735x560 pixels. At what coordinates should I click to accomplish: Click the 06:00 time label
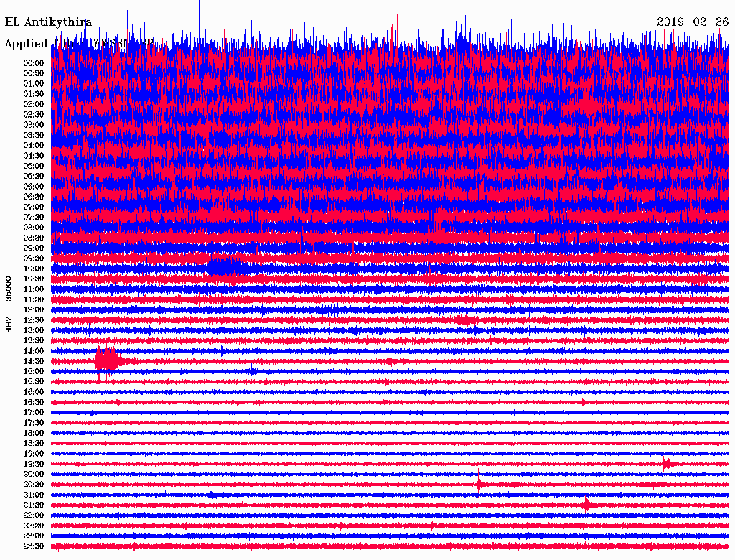pyautogui.click(x=34, y=186)
